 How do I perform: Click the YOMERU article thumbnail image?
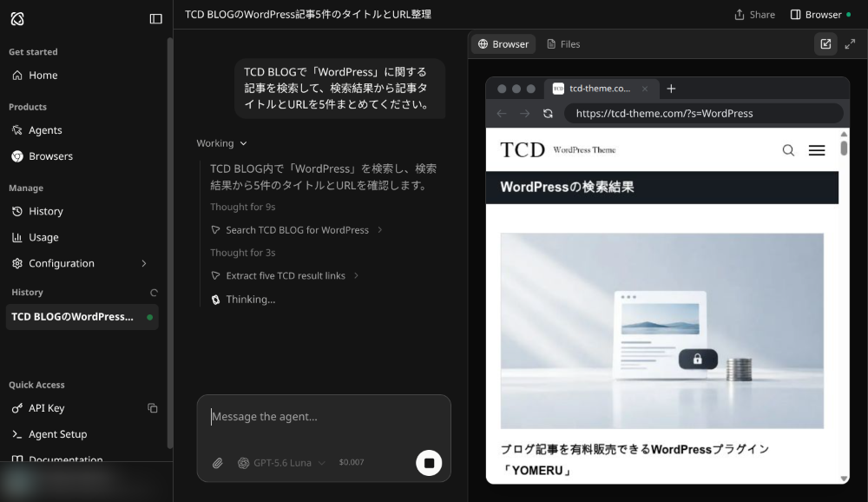click(662, 331)
